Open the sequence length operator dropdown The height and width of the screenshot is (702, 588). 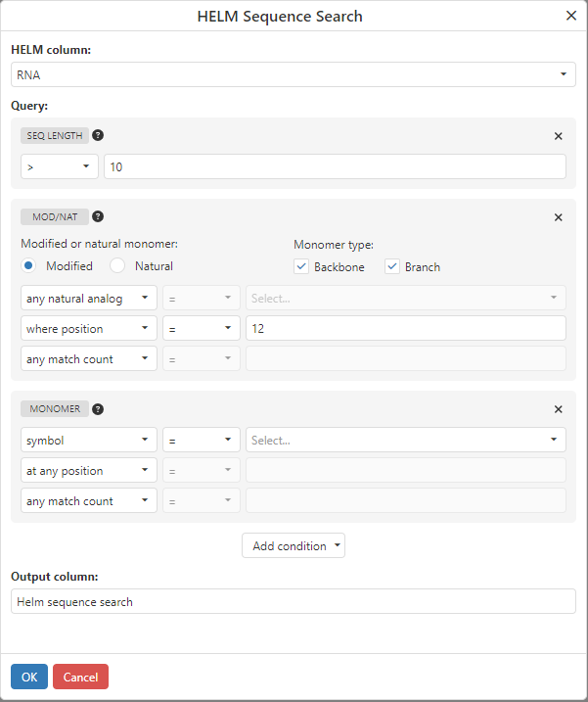point(60,167)
